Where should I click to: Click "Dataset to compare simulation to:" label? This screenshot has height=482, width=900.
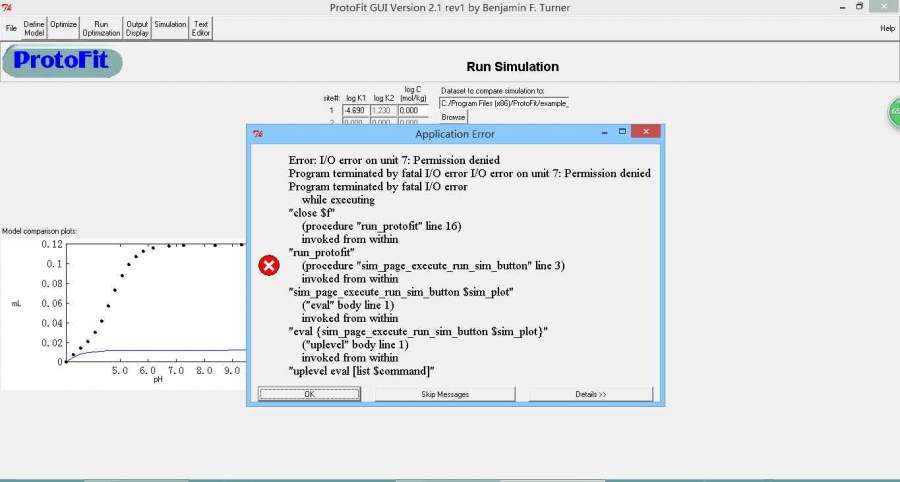pyautogui.click(x=492, y=91)
